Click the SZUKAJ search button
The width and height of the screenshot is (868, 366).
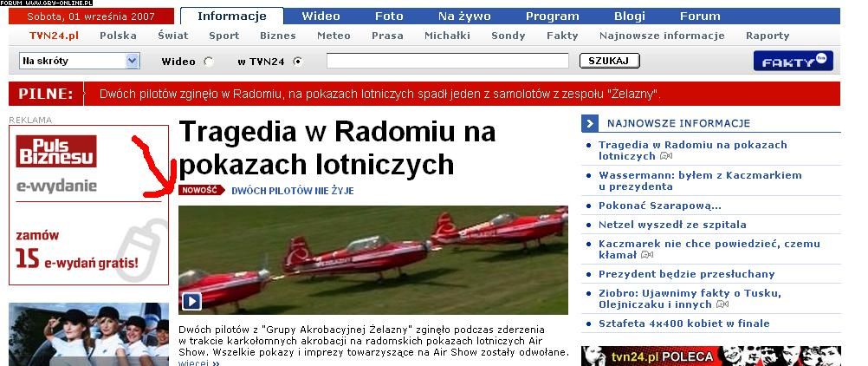pyautogui.click(x=610, y=61)
